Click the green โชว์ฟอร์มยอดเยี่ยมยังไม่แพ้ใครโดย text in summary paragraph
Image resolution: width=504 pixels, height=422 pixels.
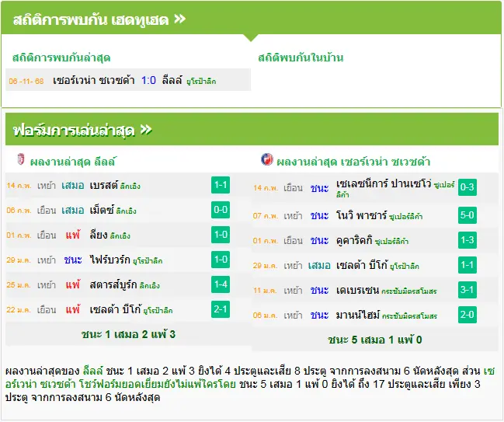click(x=158, y=384)
